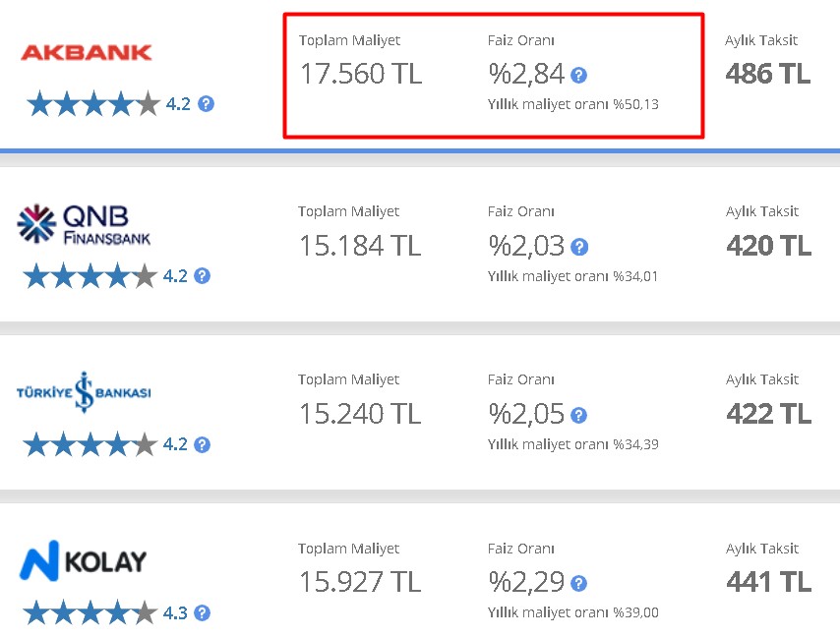Image resolution: width=840 pixels, height=638 pixels.
Task: Select the 15.184 TL total cost
Action: point(360,246)
